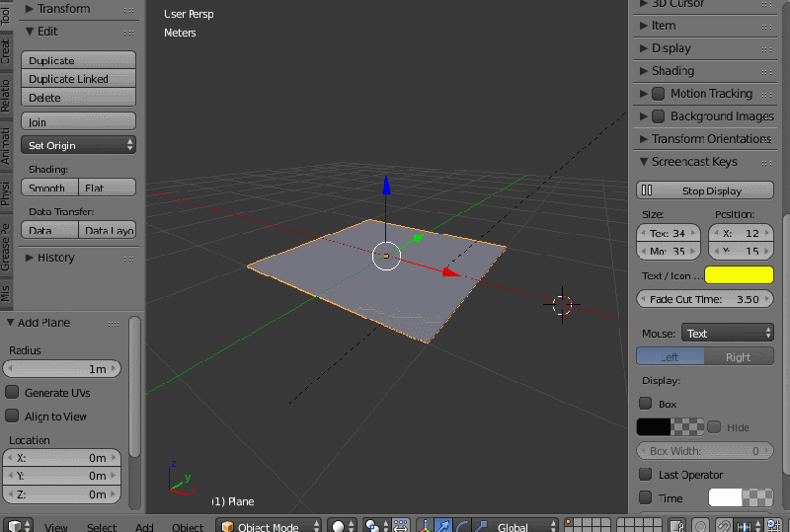The height and width of the screenshot is (532, 790).
Task: Toggle proportional editing circle icon
Action: [701, 526]
